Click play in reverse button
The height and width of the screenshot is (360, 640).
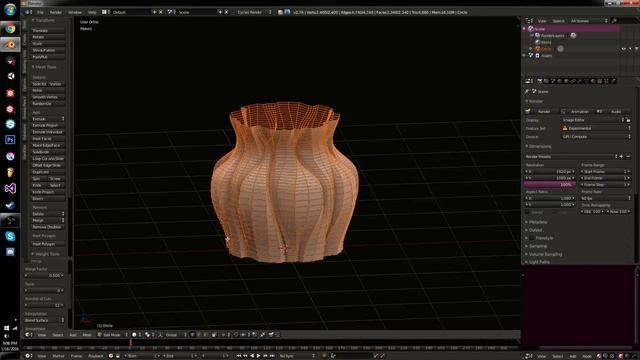tap(252, 356)
